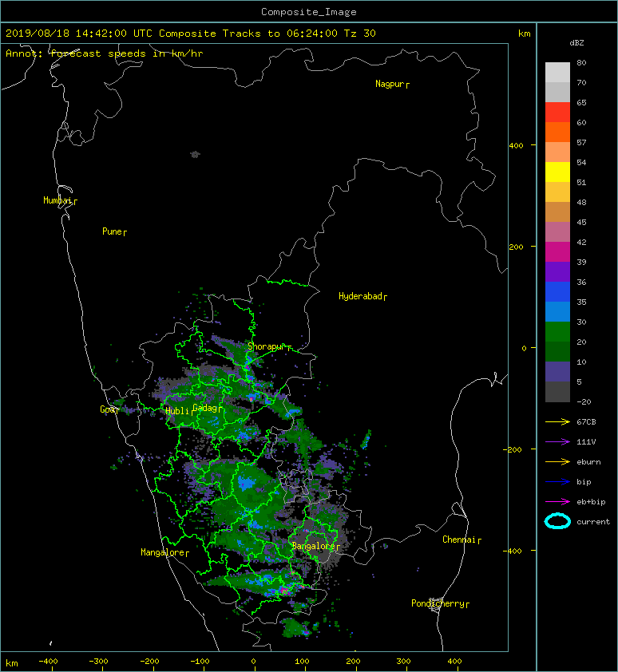The height and width of the screenshot is (672, 618).
Task: Pick the magenta swatch in the dBZ scale
Action: (x=557, y=252)
